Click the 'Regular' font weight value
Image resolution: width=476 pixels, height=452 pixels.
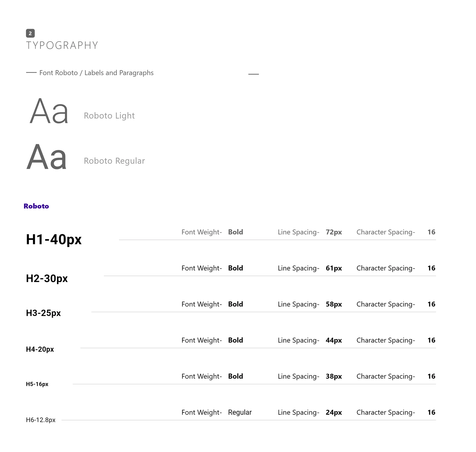[239, 412]
